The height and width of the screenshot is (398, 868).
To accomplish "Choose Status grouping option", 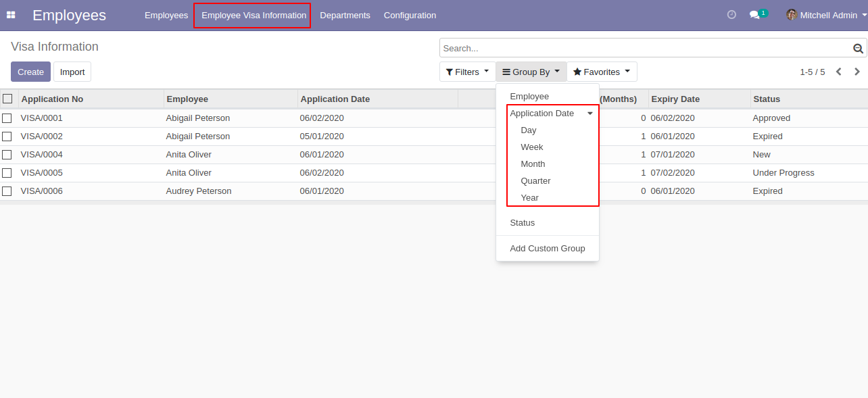I will [522, 223].
